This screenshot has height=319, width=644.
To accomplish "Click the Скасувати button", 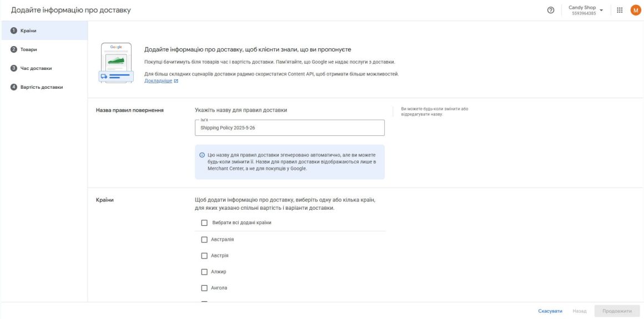I will pos(550,311).
